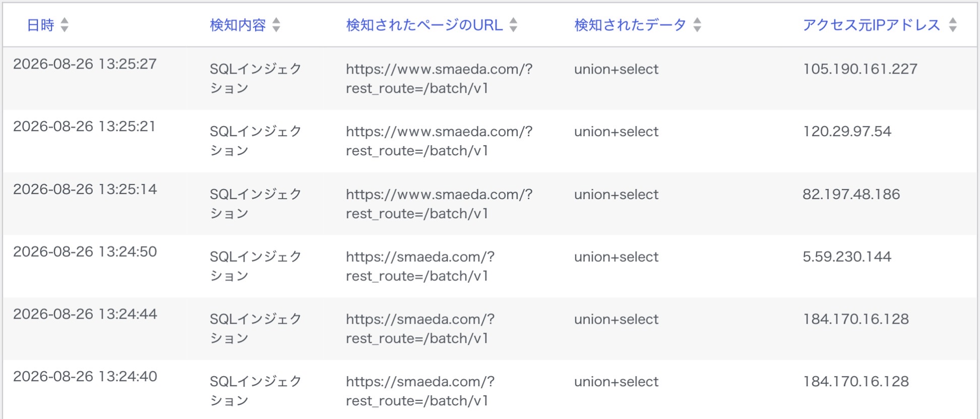The width and height of the screenshot is (980, 419).
Task: Click アクセス元IPアドレス header label
Action: pyautogui.click(x=872, y=25)
